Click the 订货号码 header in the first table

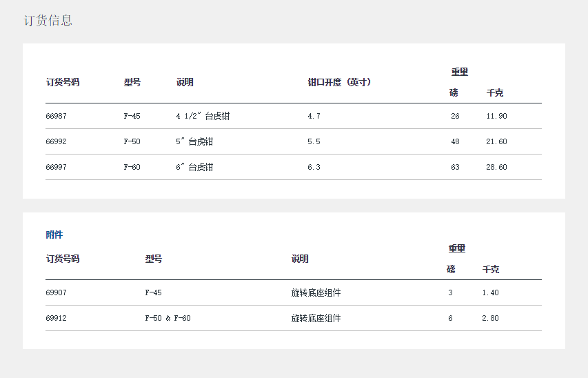click(63, 82)
